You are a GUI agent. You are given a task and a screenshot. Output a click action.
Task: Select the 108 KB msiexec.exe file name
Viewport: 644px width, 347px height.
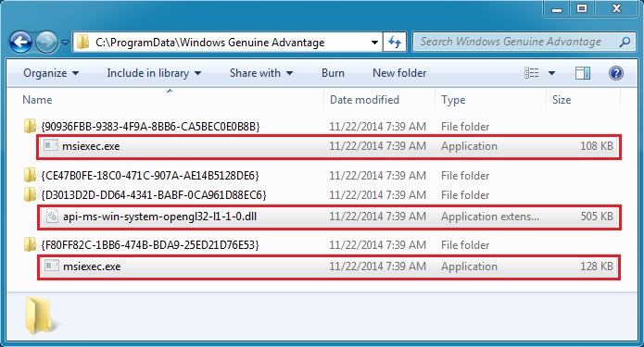tap(91, 146)
